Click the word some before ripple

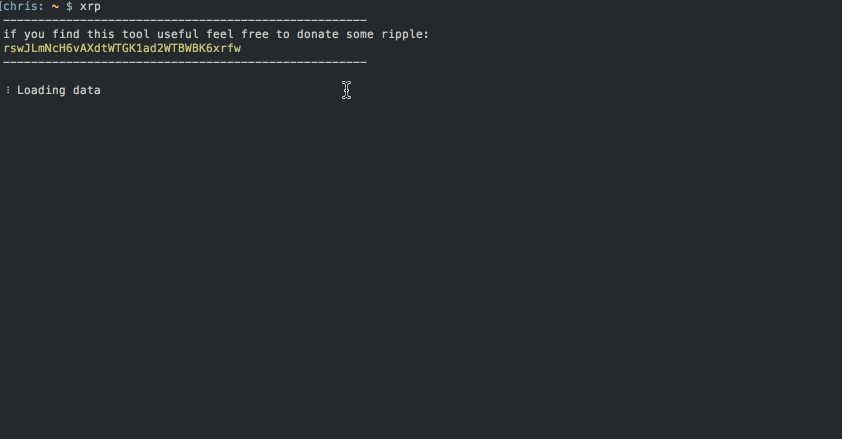(360, 34)
